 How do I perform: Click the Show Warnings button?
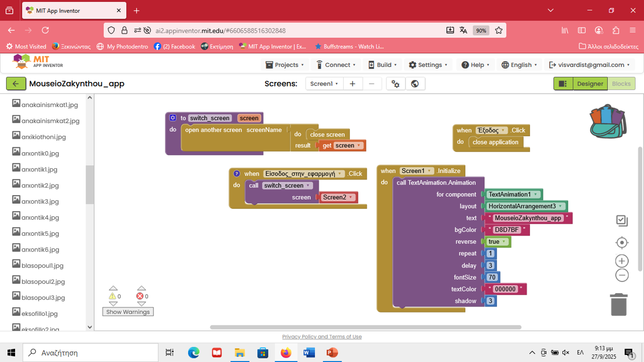point(128,312)
